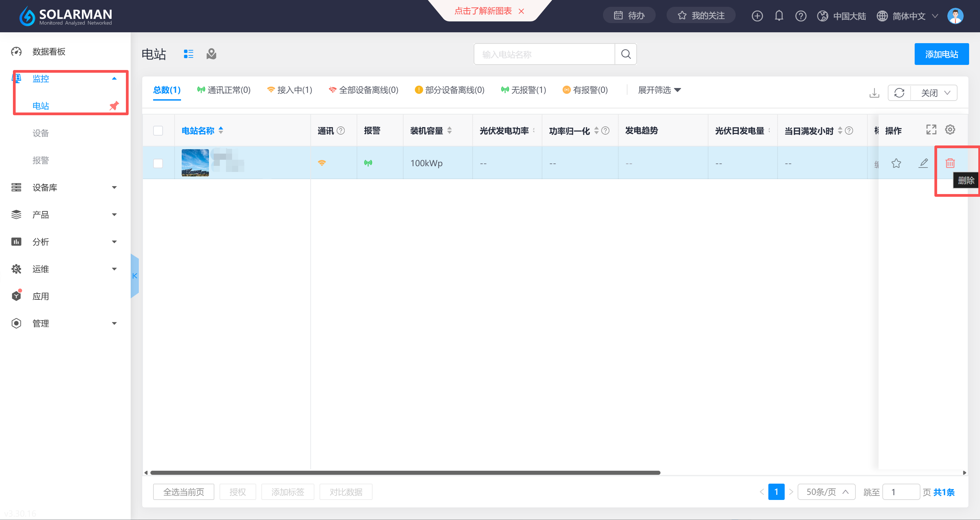Click the red delete trash icon
The width and height of the screenshot is (980, 520).
[950, 163]
